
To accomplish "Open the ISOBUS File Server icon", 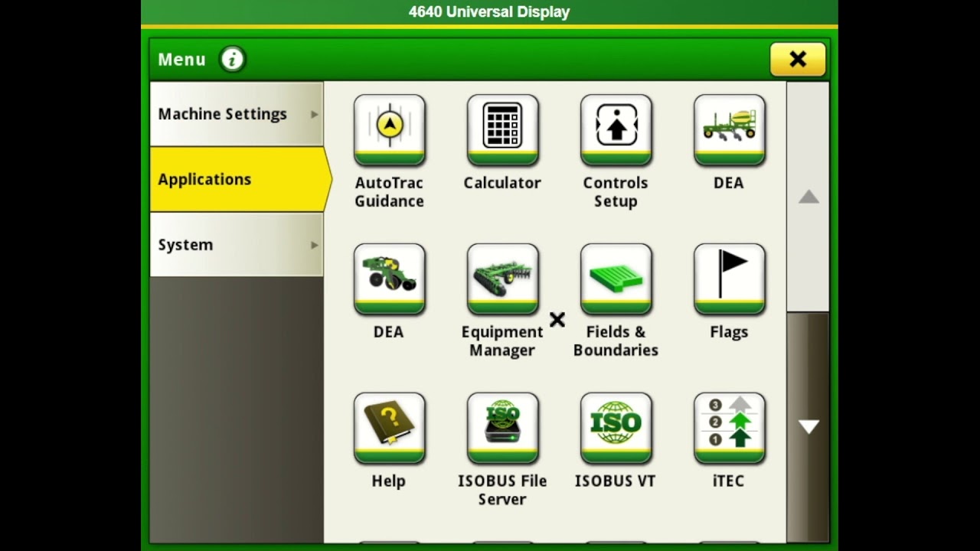I will pos(502,428).
